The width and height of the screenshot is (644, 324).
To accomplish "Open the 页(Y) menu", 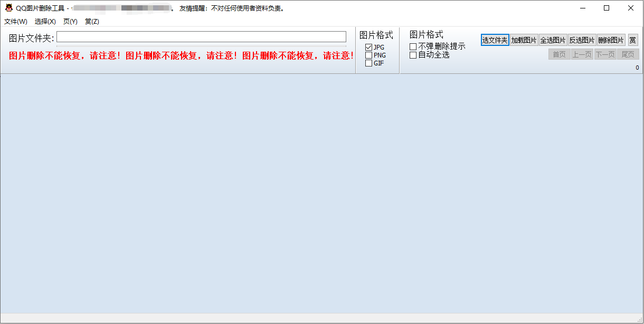I will point(70,22).
